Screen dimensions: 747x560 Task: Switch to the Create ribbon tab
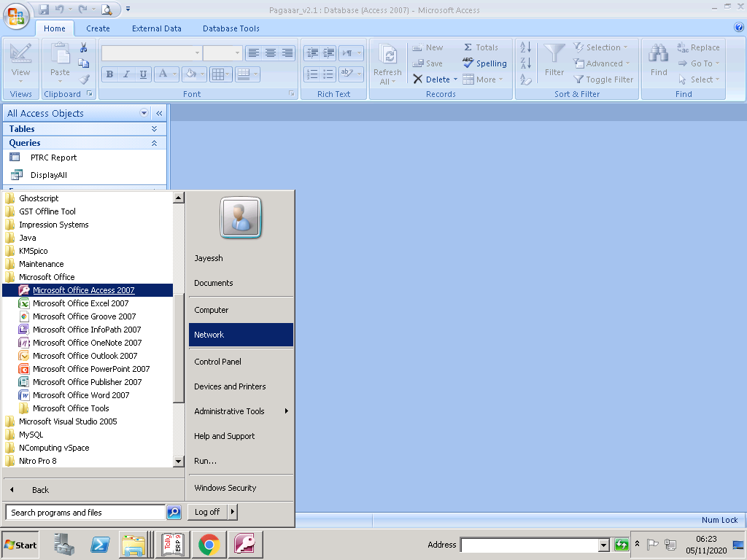(98, 28)
